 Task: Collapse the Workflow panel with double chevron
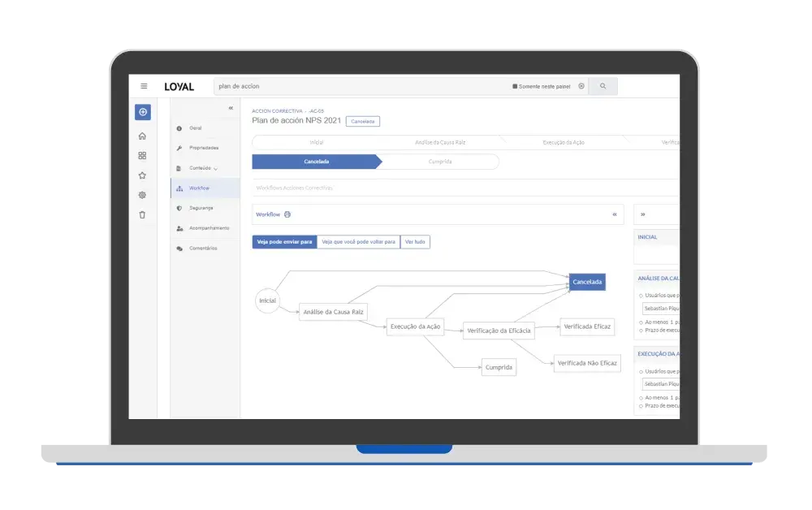[614, 214]
